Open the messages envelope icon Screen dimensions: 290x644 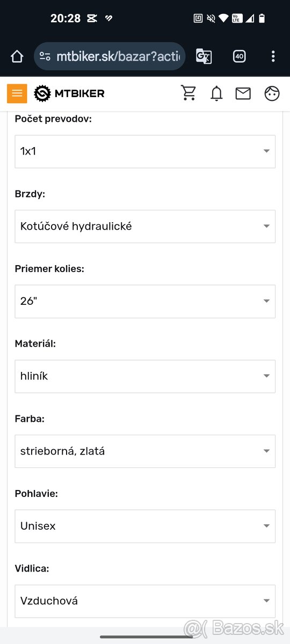click(x=243, y=93)
